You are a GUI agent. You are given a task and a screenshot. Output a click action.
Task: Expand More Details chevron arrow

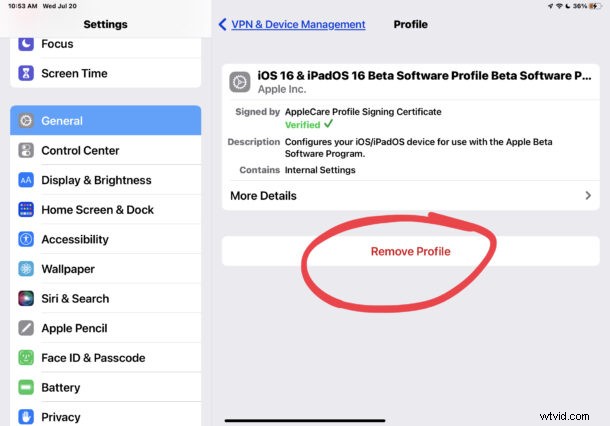click(588, 195)
